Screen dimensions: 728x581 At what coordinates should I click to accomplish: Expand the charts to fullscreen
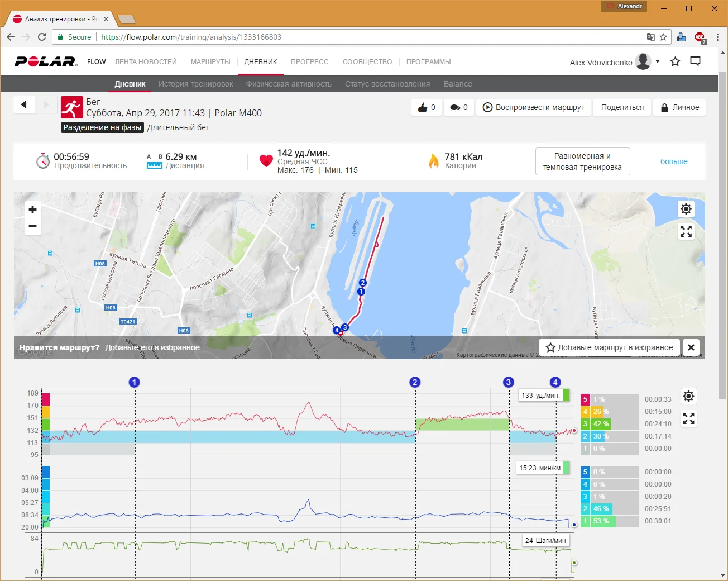(x=688, y=418)
